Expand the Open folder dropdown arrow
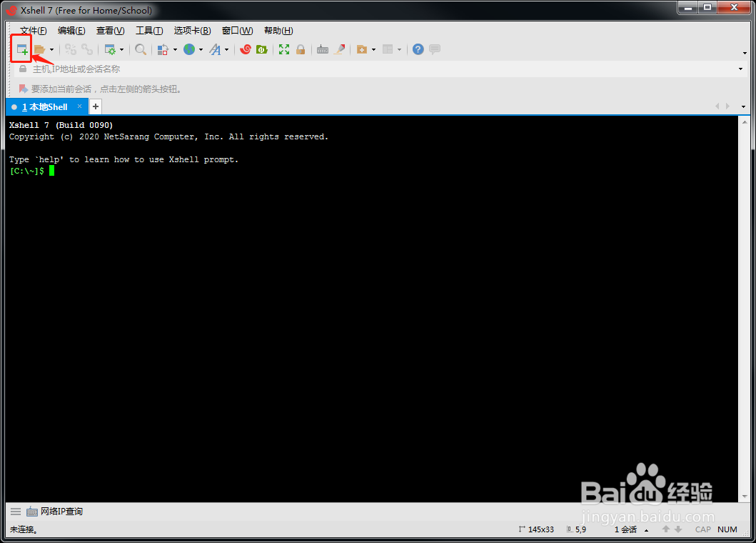The height and width of the screenshot is (543, 756). click(x=51, y=49)
